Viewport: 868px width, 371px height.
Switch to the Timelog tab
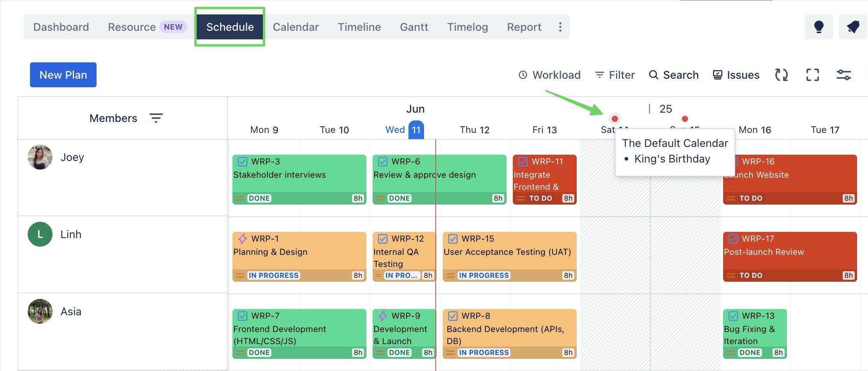point(467,27)
